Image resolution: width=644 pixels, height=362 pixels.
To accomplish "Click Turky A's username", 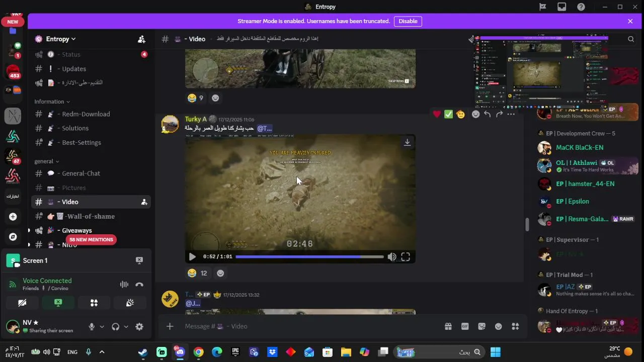I will tap(196, 119).
